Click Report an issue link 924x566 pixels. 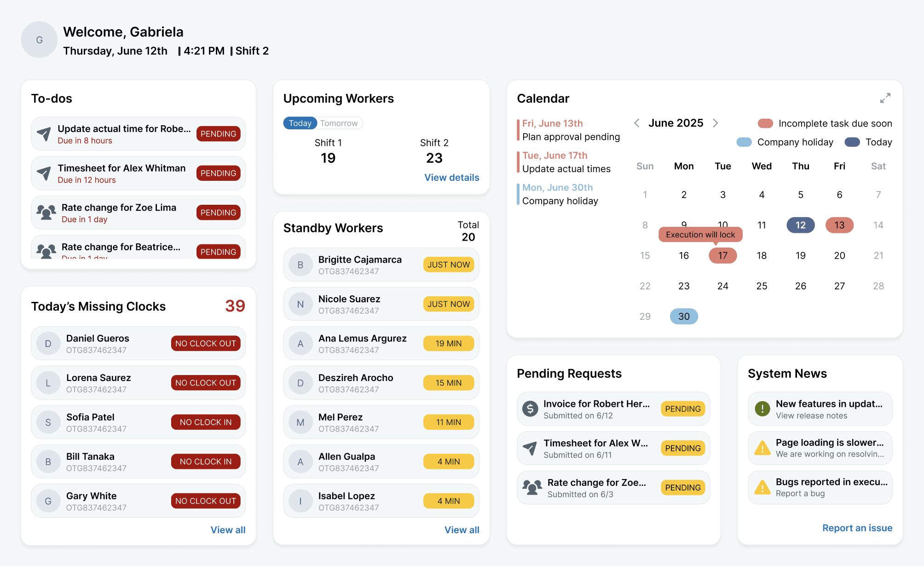pos(857,528)
